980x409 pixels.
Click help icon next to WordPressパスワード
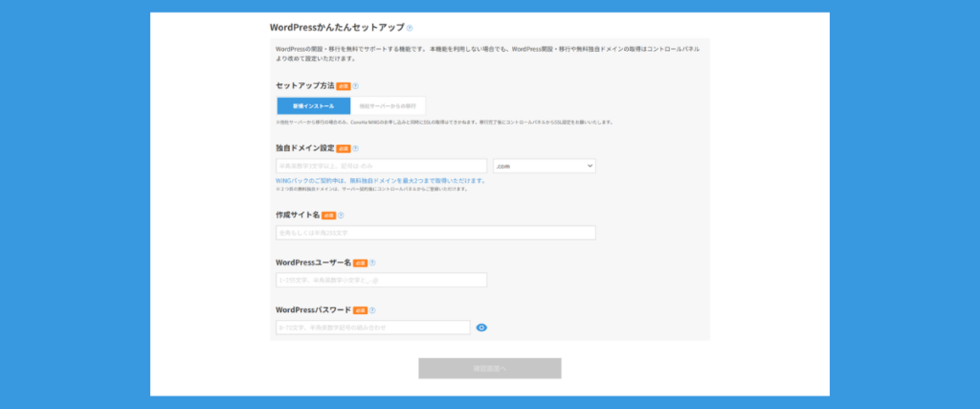click(372, 310)
